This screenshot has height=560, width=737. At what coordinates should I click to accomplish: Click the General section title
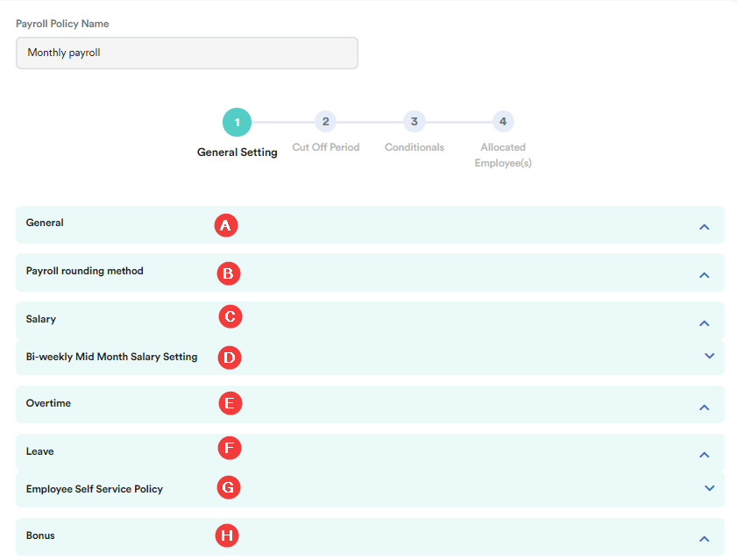click(x=45, y=223)
